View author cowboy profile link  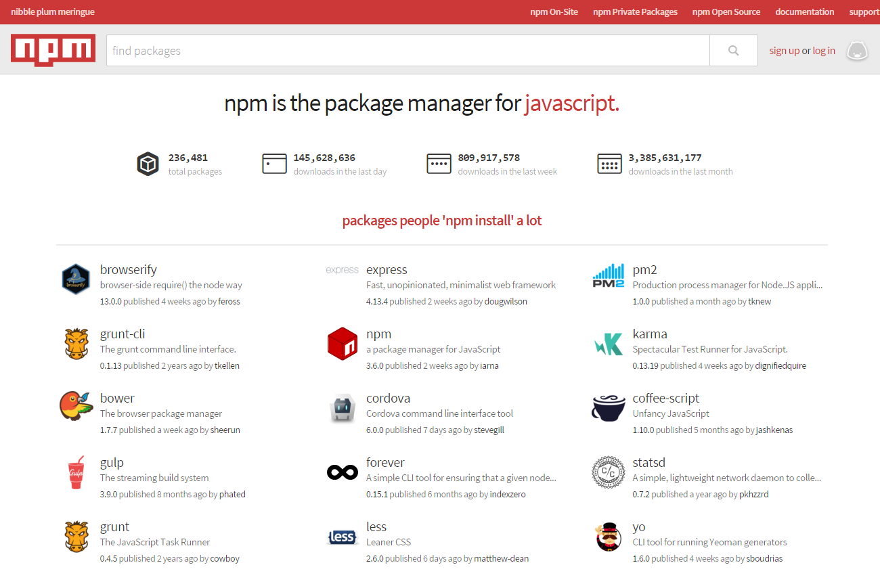pos(225,559)
